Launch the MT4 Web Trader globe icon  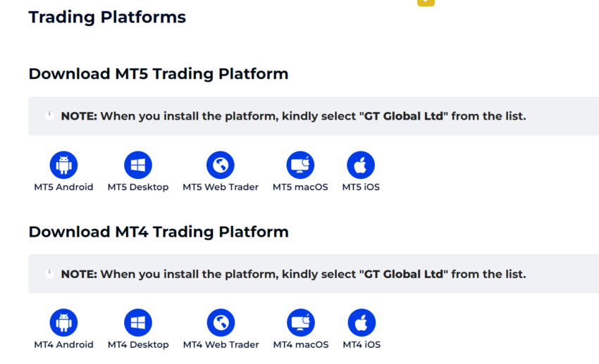click(x=221, y=322)
